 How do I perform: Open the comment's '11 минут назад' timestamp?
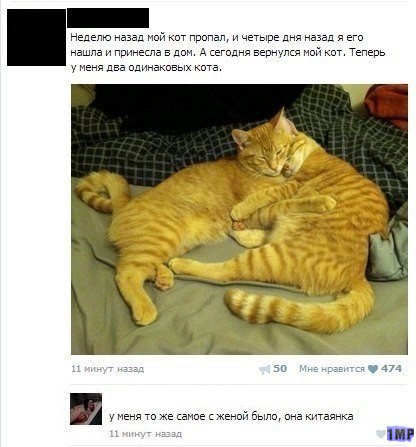tap(146, 434)
